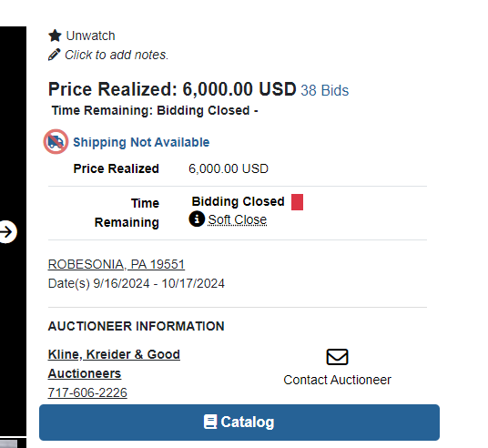Image resolution: width=488 pixels, height=448 pixels.
Task: Click the Unwatch text label
Action: click(90, 36)
